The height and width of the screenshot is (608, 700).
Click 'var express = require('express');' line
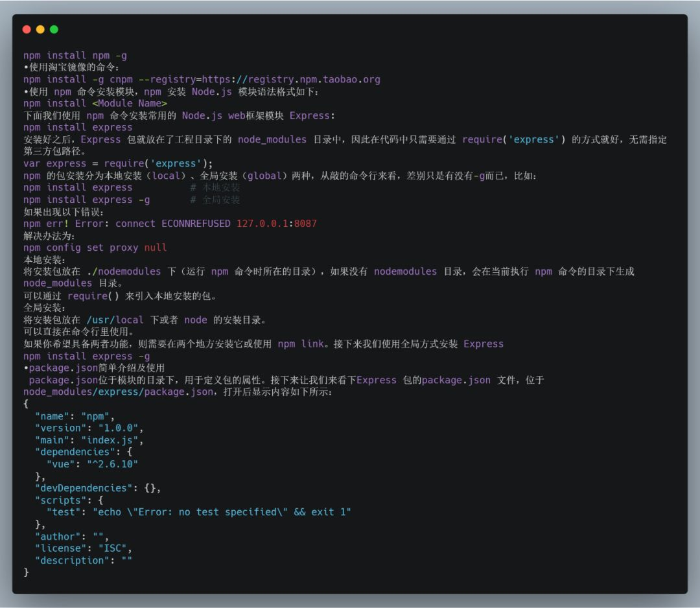(118, 164)
